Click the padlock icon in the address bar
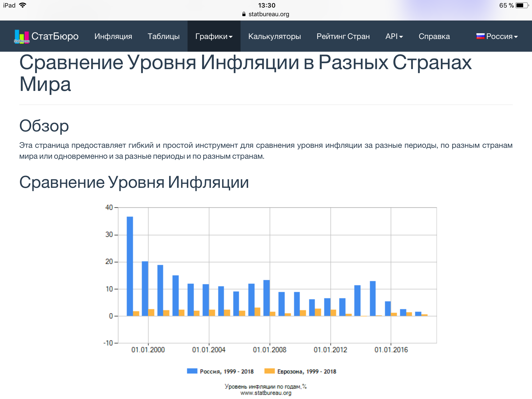 (x=243, y=14)
